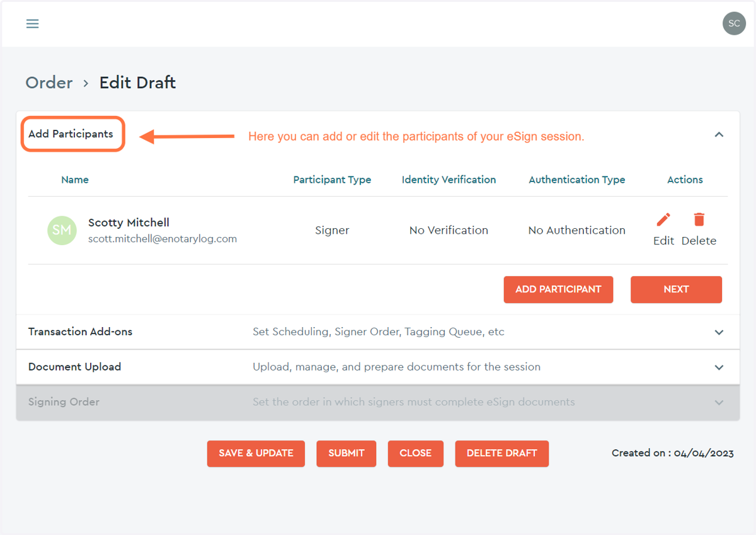Screen dimensions: 756x535
Task: Click the No Verification cell
Action: [449, 231]
